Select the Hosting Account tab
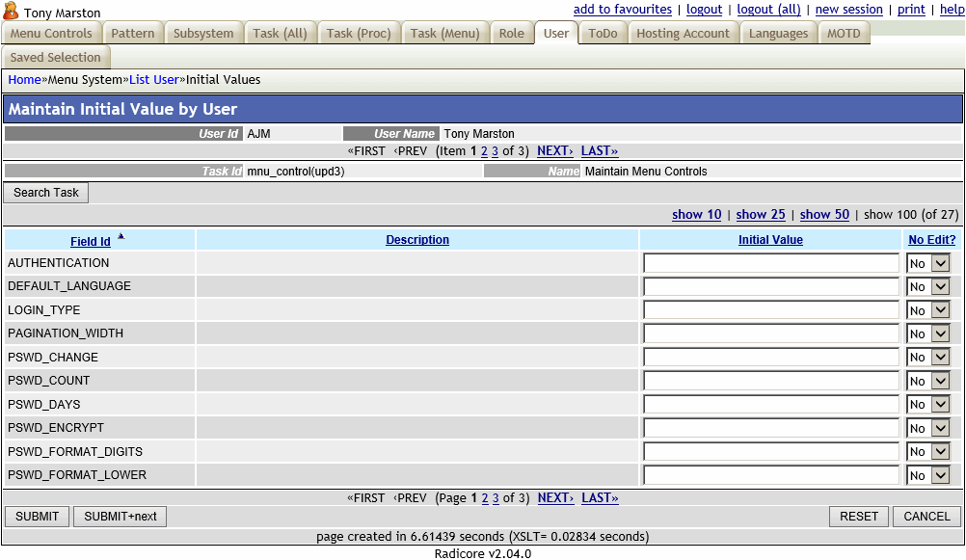Image resolution: width=966 pixels, height=560 pixels. [683, 32]
